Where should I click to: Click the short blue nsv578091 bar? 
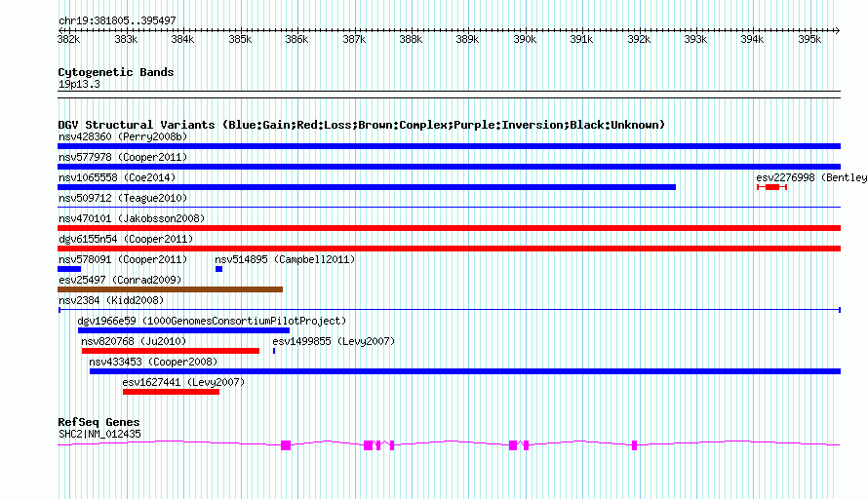[69, 269]
